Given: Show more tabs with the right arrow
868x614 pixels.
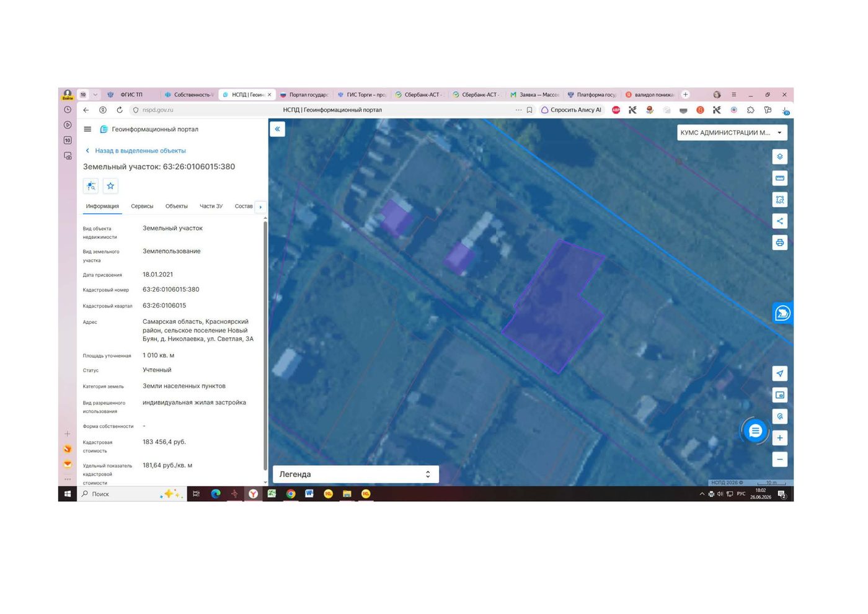Looking at the screenshot, I should tap(260, 207).
